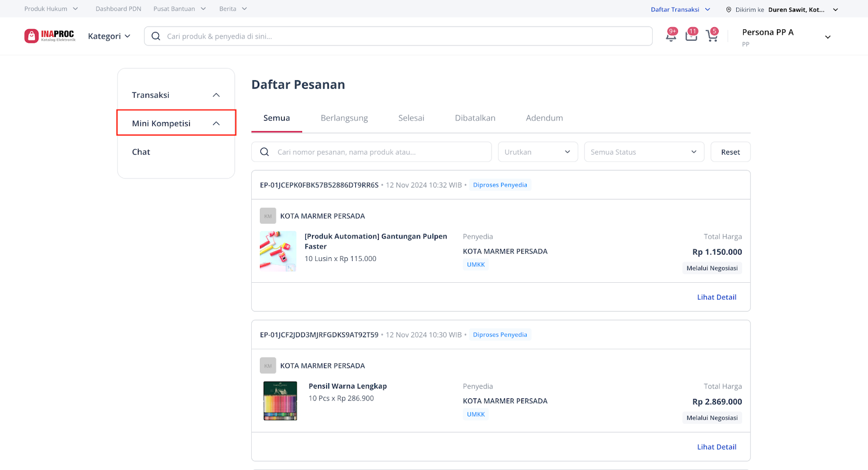The image size is (868, 470).
Task: Click the order number search field
Action: coord(380,152)
